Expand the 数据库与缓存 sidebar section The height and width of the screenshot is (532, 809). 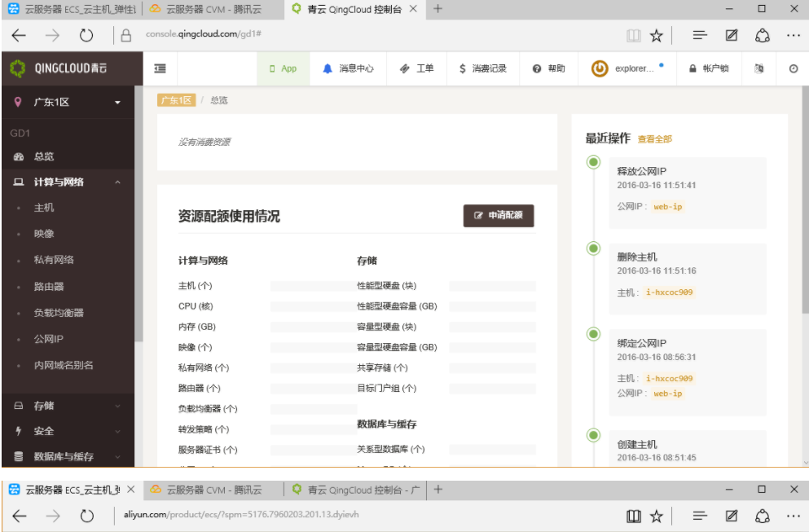68,457
